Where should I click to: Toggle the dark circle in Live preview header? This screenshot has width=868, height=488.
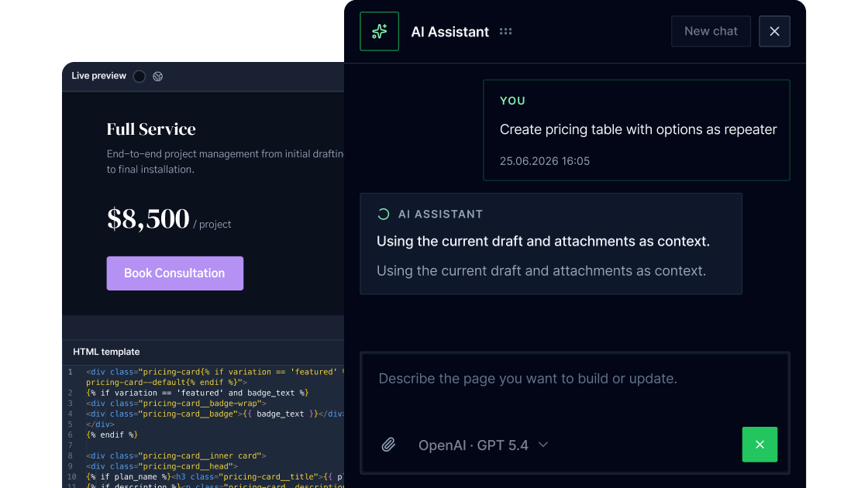[139, 77]
